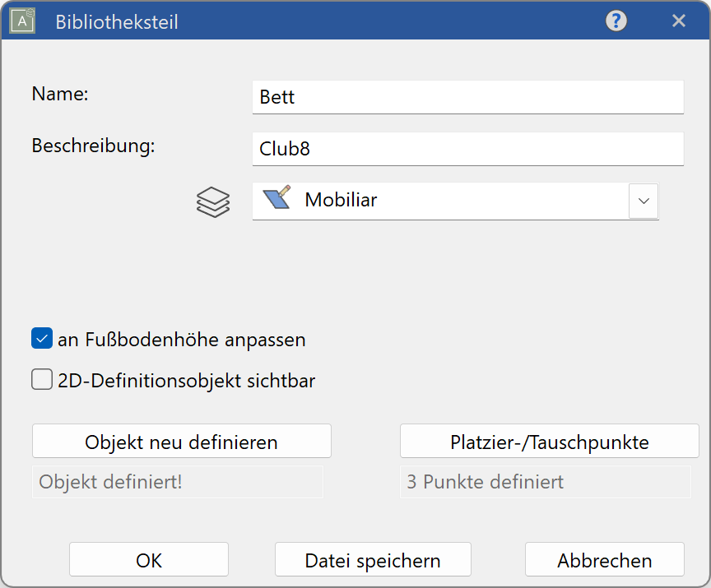Open the help via the question mark icon
The height and width of the screenshot is (588, 711).
(616, 21)
